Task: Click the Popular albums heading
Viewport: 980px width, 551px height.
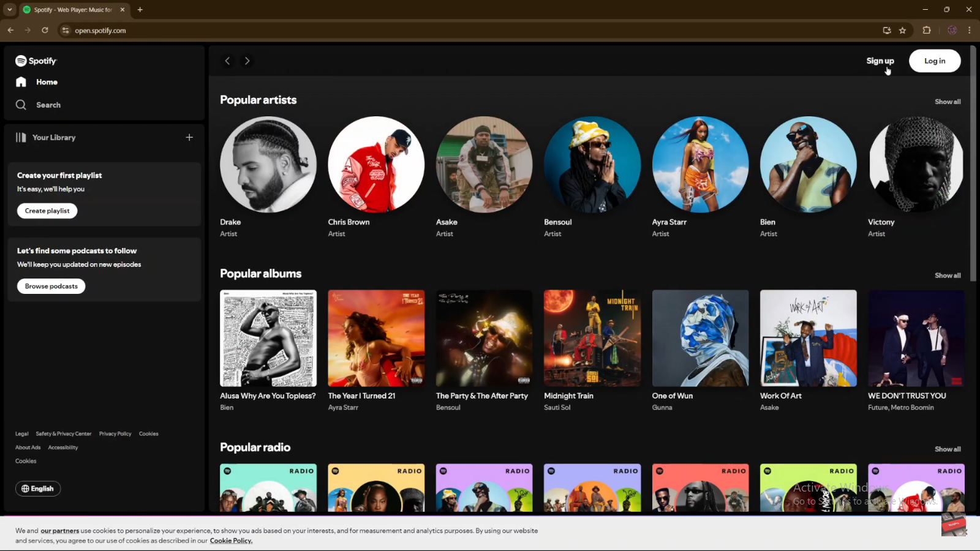Action: pyautogui.click(x=260, y=274)
